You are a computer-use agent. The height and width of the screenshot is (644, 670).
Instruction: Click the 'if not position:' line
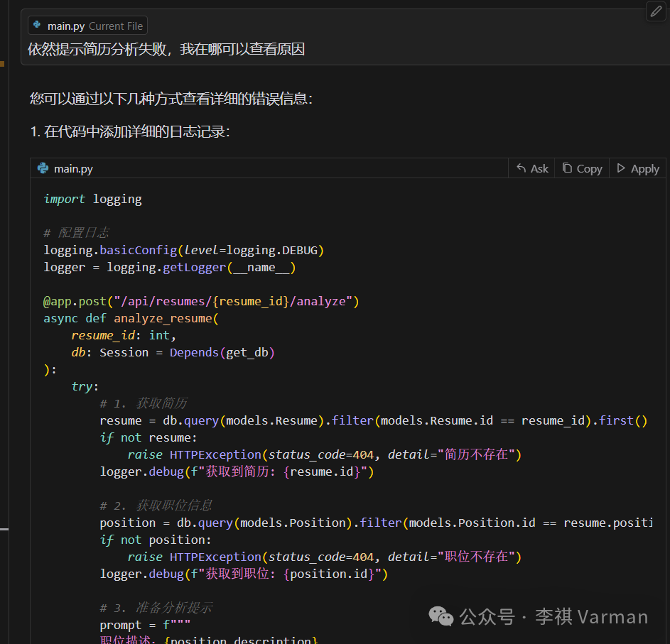156,540
